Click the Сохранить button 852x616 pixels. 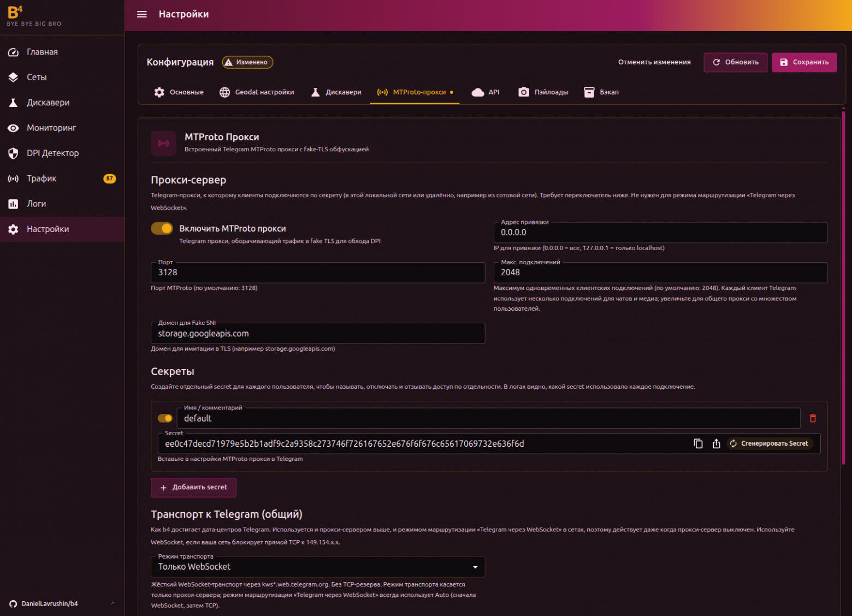804,62
